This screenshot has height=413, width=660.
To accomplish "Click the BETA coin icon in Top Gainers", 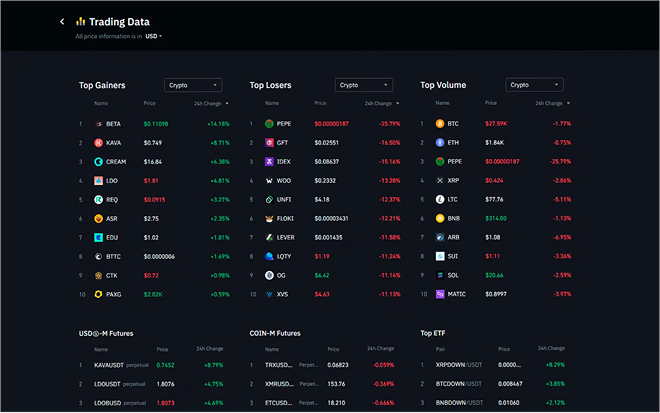I will [98, 124].
